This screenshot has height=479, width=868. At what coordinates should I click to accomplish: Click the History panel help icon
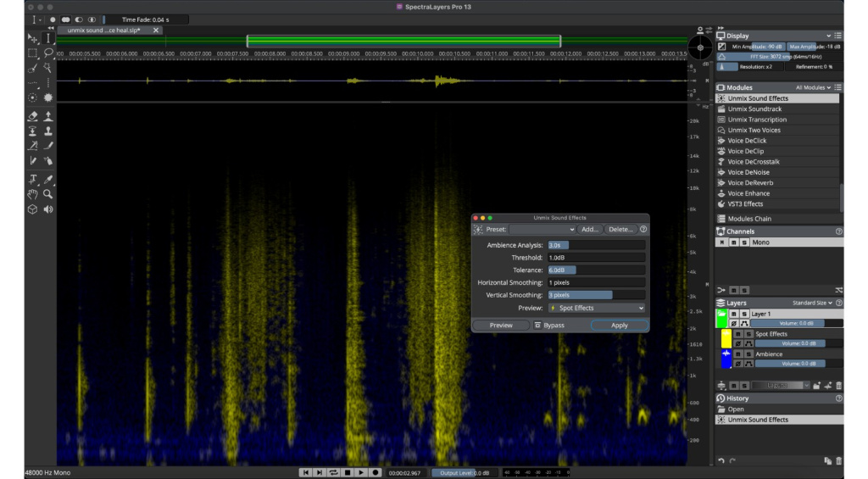838,398
